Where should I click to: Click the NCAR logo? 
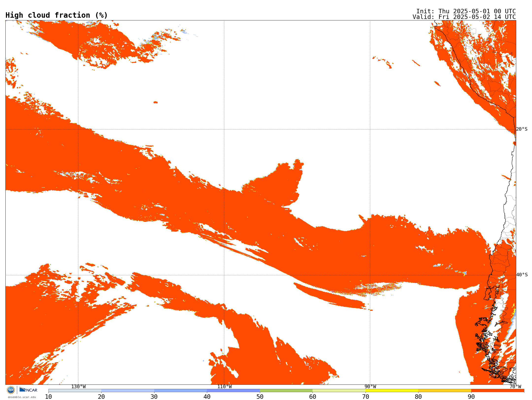(x=28, y=390)
